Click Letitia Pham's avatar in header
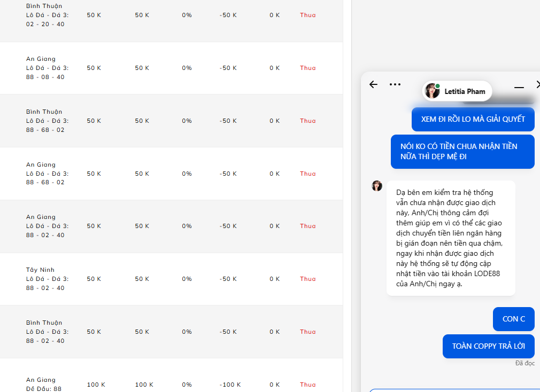540x392 pixels. (x=432, y=91)
